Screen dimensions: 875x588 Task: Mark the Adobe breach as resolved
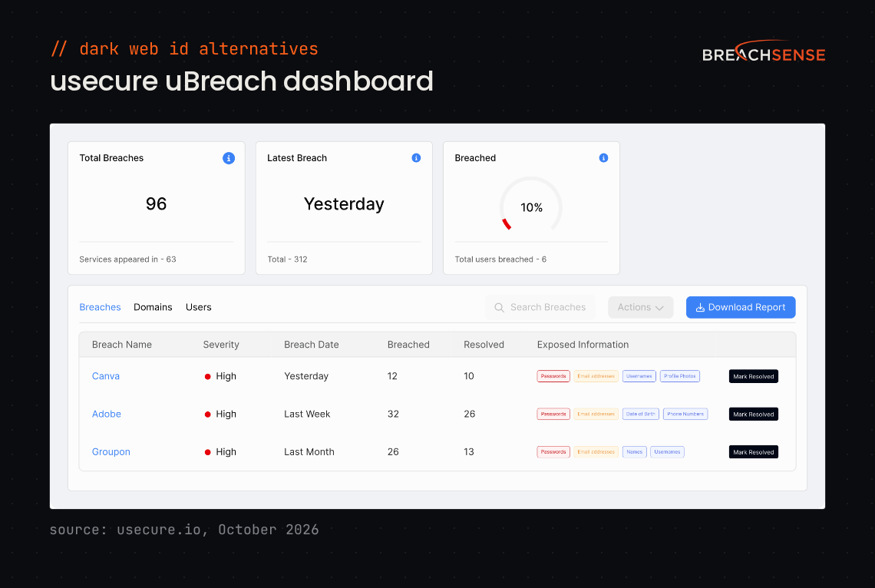click(754, 415)
